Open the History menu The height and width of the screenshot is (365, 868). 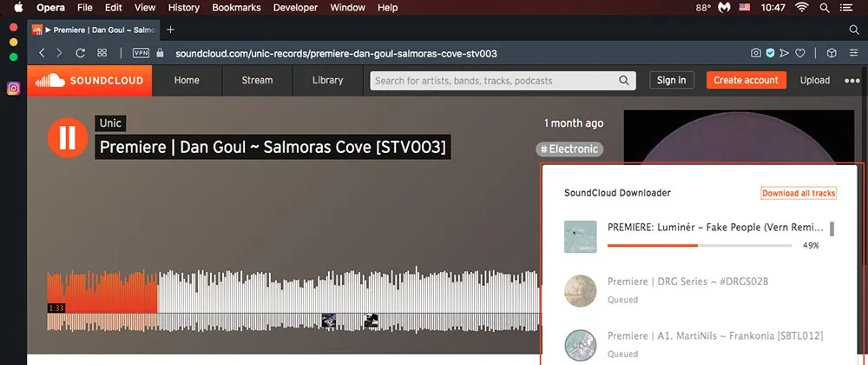[183, 8]
